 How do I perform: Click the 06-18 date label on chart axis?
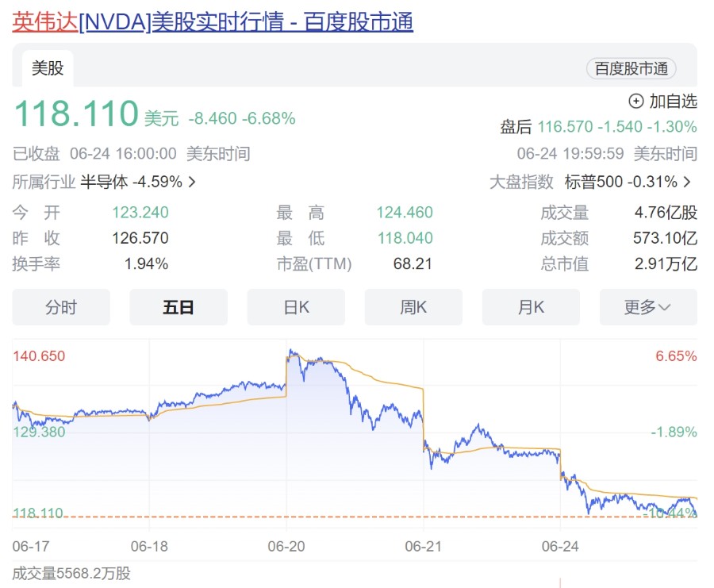point(149,546)
